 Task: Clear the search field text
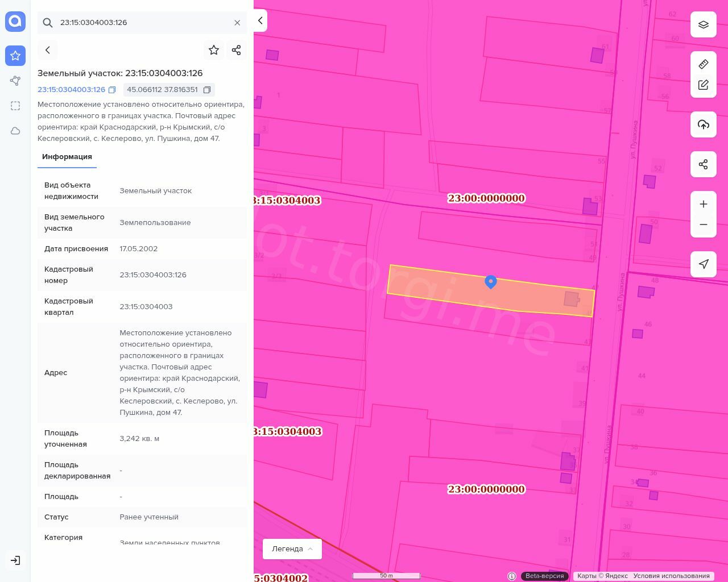point(237,23)
